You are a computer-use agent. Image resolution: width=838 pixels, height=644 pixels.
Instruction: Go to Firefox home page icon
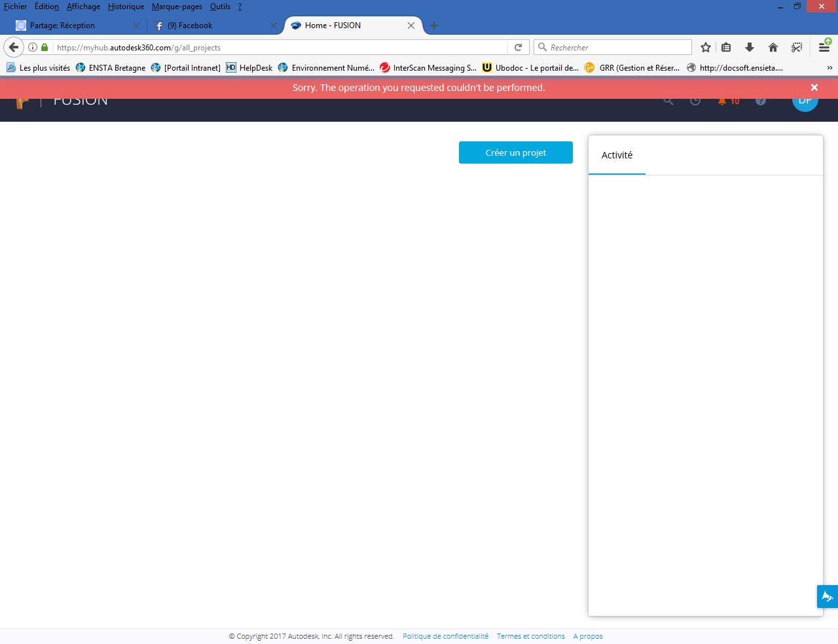pyautogui.click(x=773, y=47)
